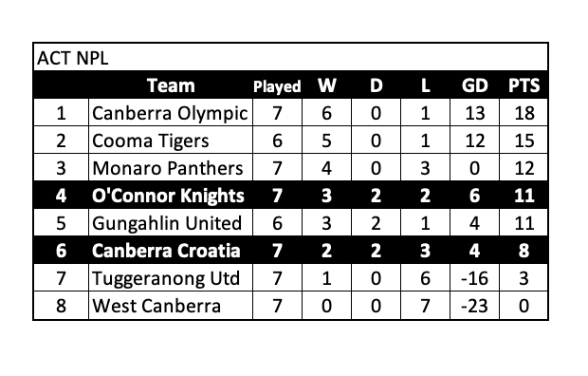The height and width of the screenshot is (376, 588).
Task: Select the -16 goal difference value
Action: click(474, 278)
